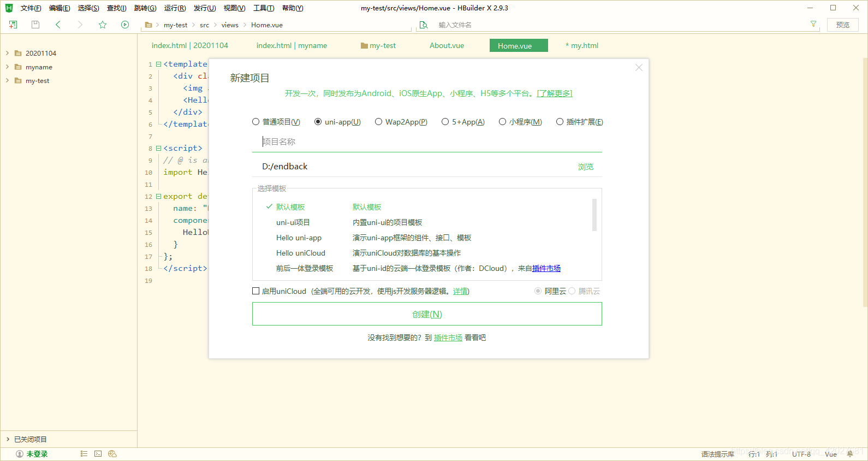This screenshot has height=461, width=868.
Task: Click the 20201104 project folder icon
Action: pyautogui.click(x=18, y=53)
